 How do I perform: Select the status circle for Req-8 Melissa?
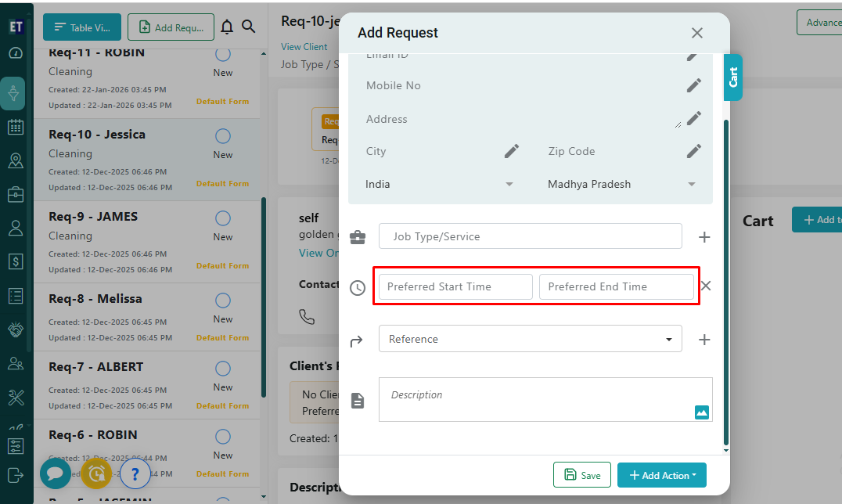[x=223, y=301]
